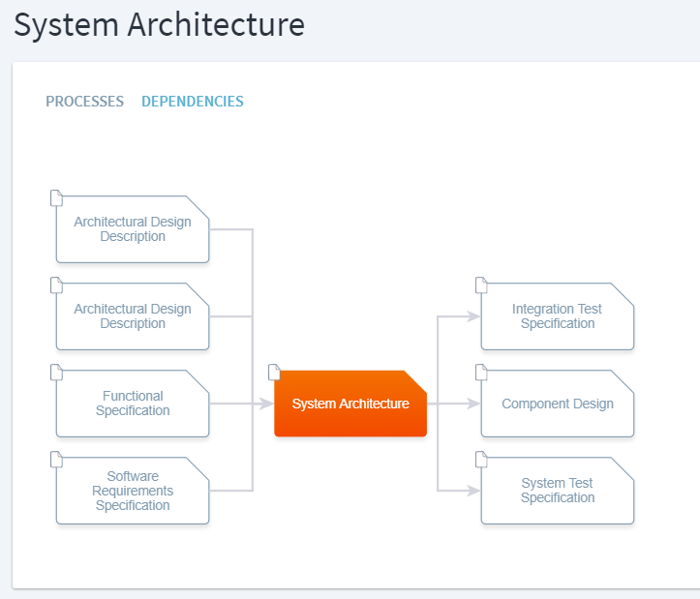
Task: Open the second Architectural Design Description node
Action: (133, 316)
